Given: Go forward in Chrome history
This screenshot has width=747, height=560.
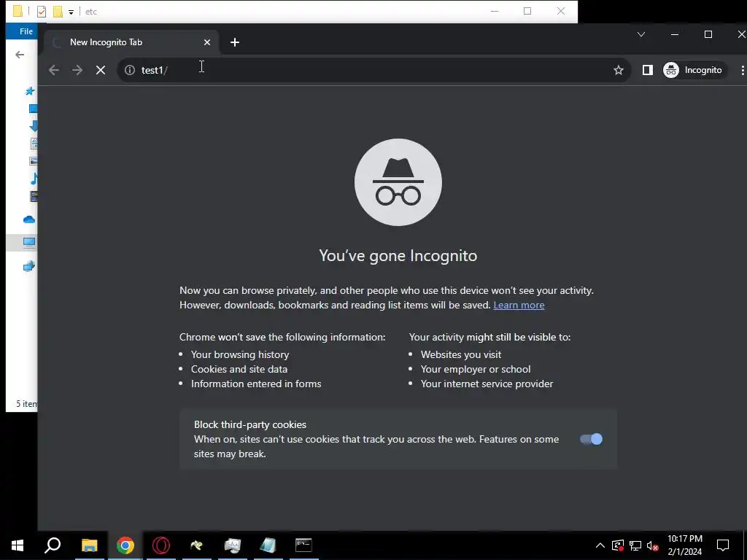Looking at the screenshot, I should 77,70.
